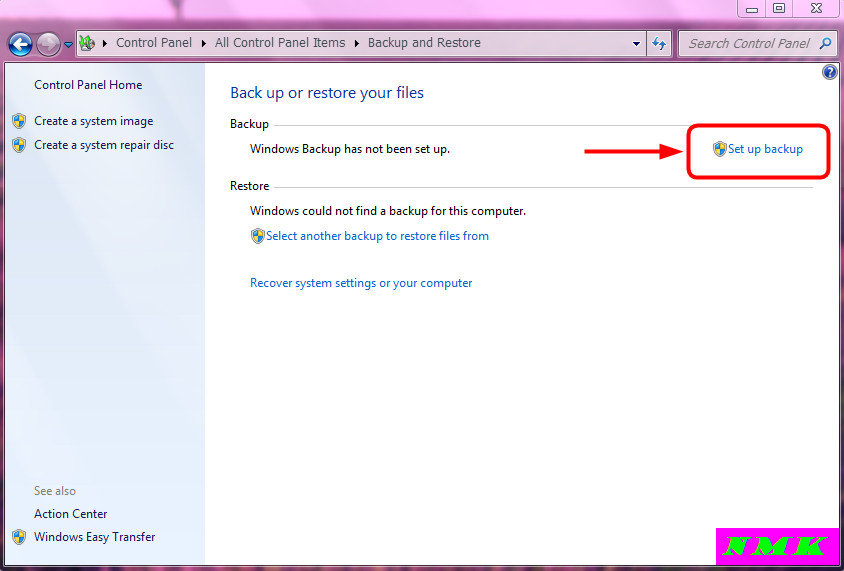
Task: Select another backup to restore files from
Action: click(x=377, y=236)
